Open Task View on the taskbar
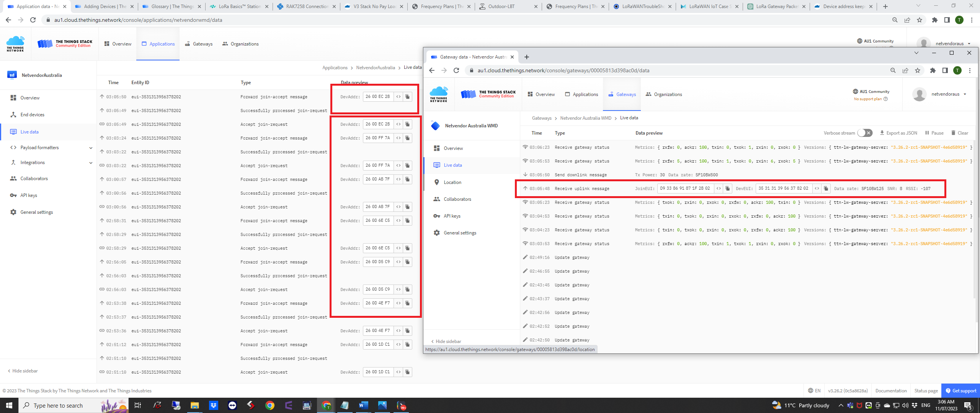This screenshot has width=980, height=413. point(138,405)
